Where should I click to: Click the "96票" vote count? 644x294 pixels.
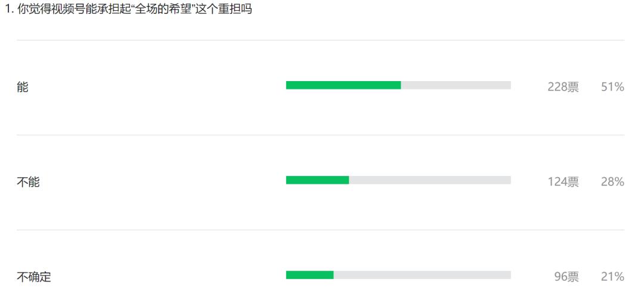coord(566,277)
